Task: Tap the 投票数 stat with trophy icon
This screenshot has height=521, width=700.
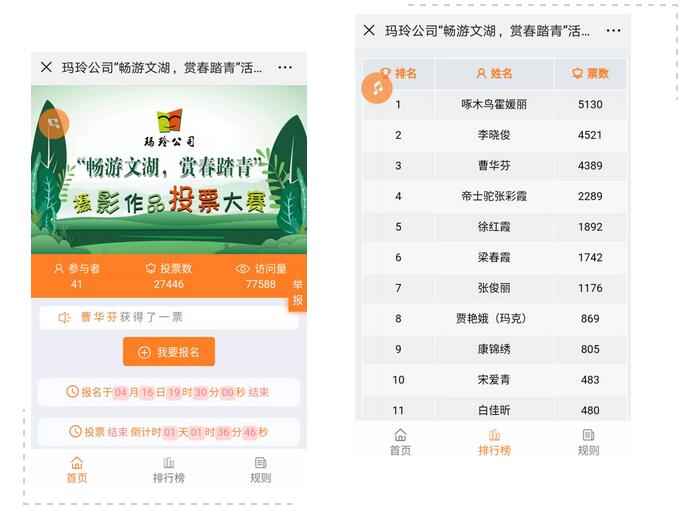Action: 168,276
